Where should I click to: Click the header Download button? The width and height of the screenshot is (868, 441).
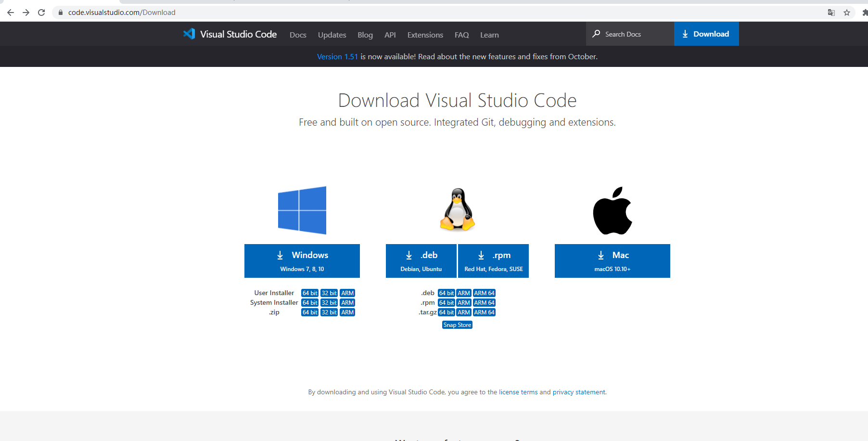tap(706, 34)
